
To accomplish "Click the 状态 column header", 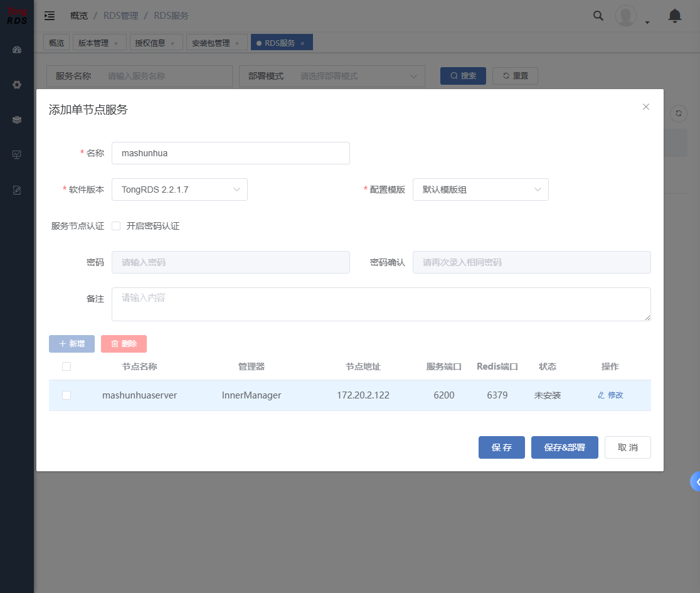I will click(x=548, y=366).
